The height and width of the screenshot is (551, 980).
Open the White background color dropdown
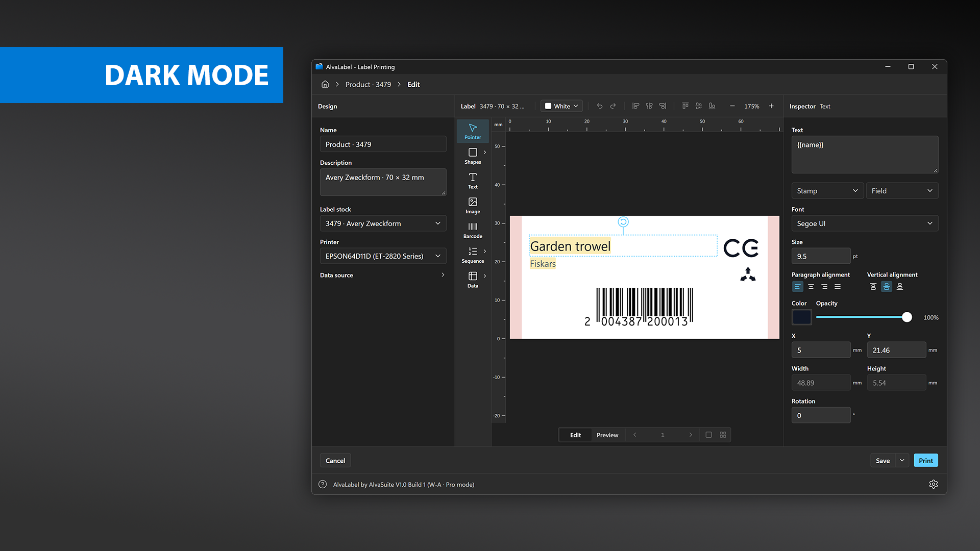pyautogui.click(x=561, y=106)
